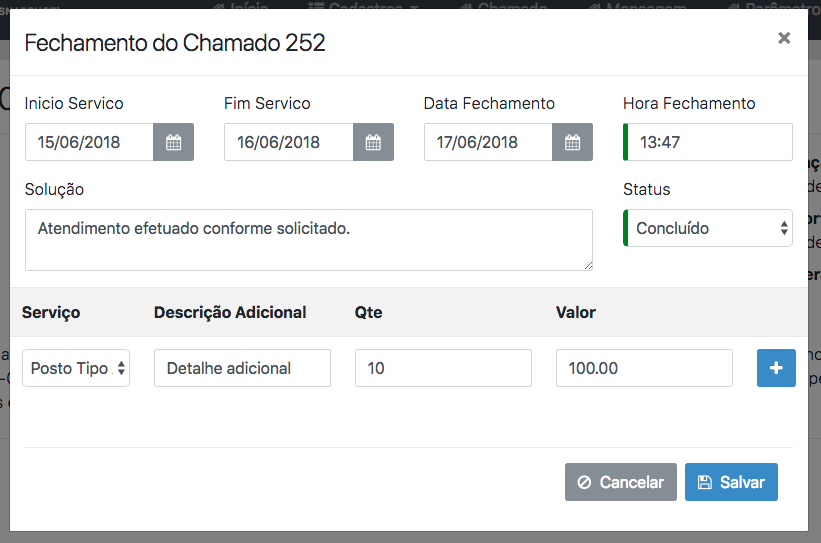
Task: Click inside the Solução text area
Action: click(x=308, y=240)
